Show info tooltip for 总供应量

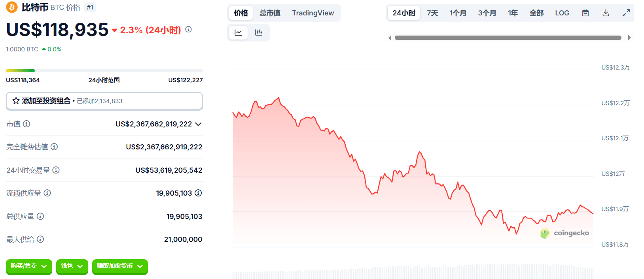tap(40, 216)
